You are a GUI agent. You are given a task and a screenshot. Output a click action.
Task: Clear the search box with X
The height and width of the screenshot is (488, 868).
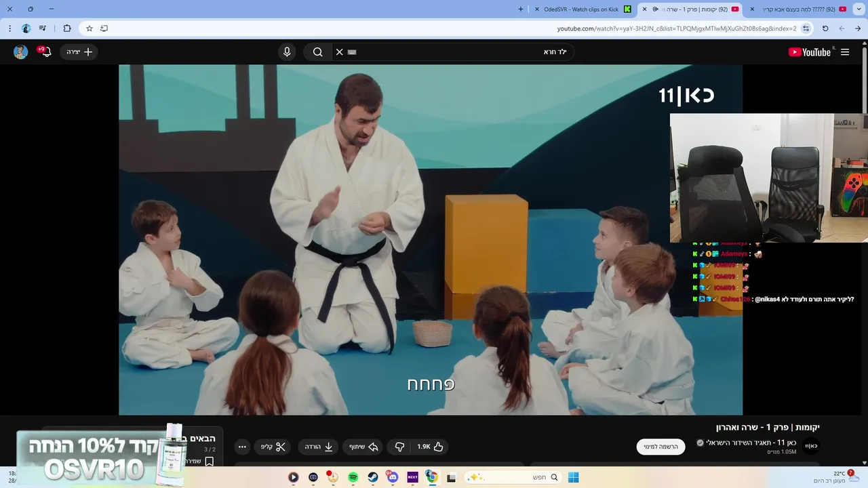tap(340, 52)
